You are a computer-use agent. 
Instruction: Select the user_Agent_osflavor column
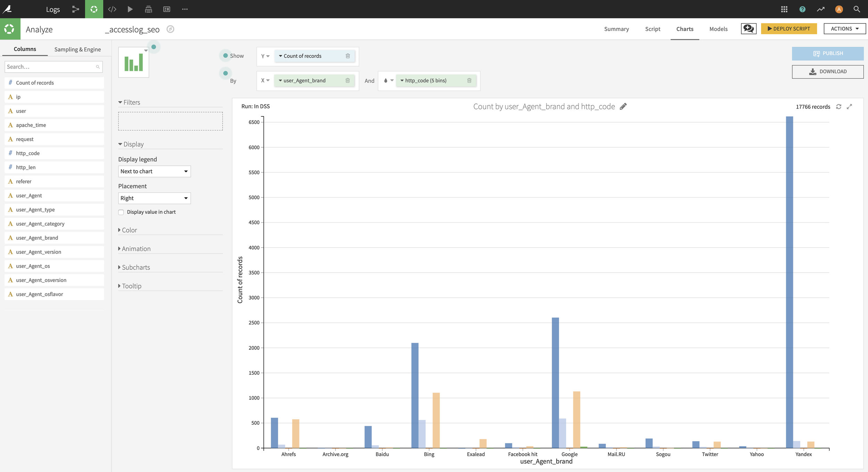(54, 294)
